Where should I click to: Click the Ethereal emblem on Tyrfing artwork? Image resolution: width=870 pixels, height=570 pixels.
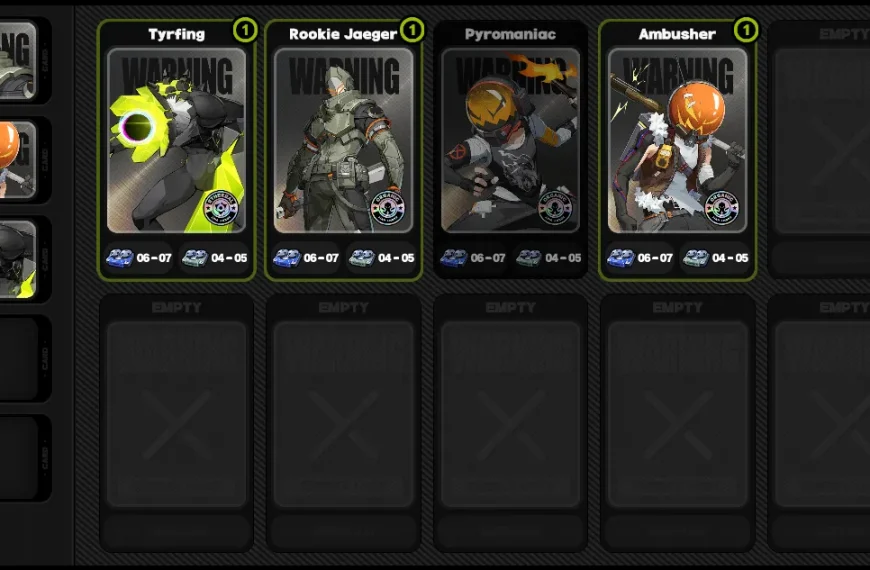[221, 208]
